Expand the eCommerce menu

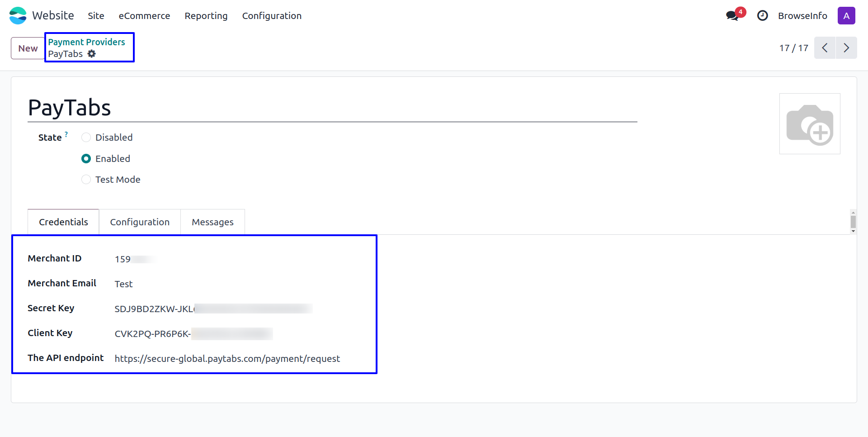click(x=144, y=16)
